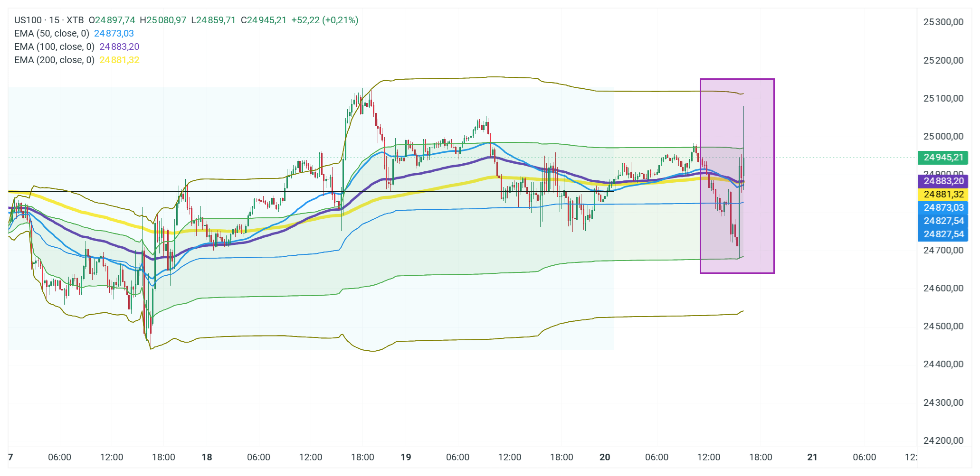Click the EMA 200 value 24881,32 in legend
980x476 pixels.
tap(119, 60)
